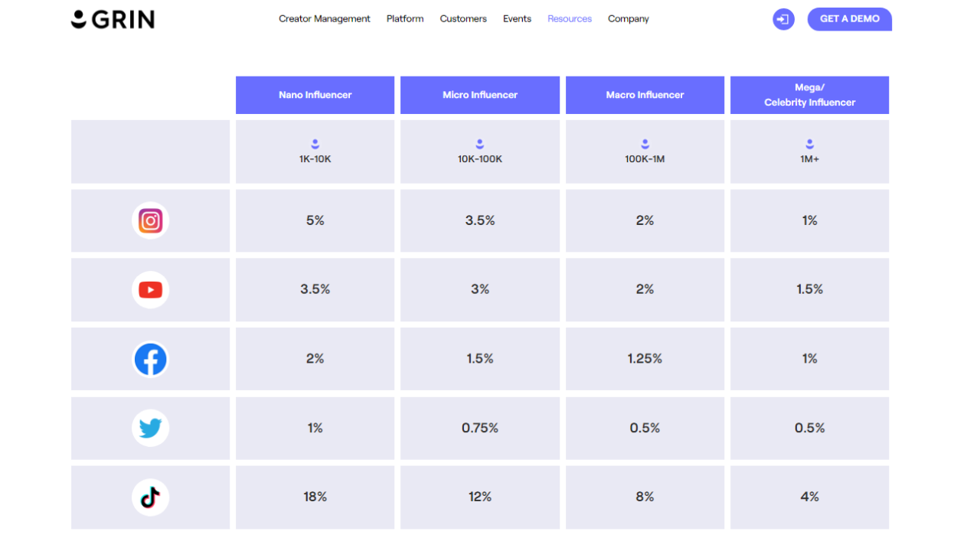Viewport: 980px width, 551px height.
Task: Click the Macro Influencer column header
Action: coord(645,95)
